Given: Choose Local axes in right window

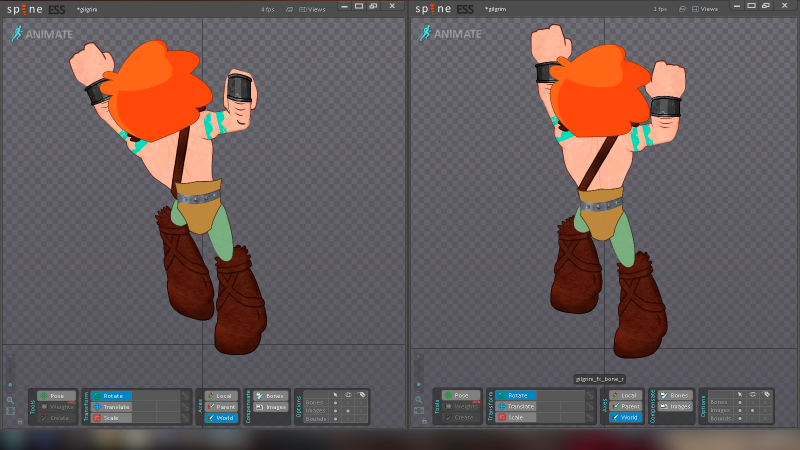Looking at the screenshot, I should [626, 395].
